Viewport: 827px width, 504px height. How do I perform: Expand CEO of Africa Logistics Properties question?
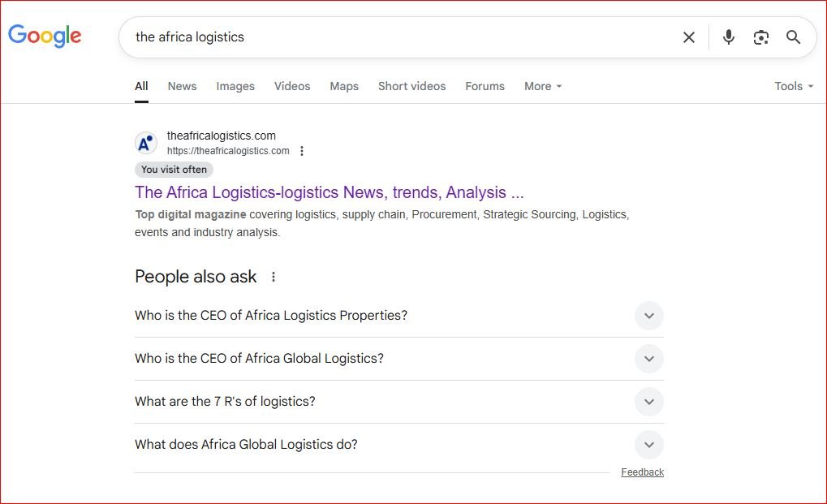(x=648, y=316)
